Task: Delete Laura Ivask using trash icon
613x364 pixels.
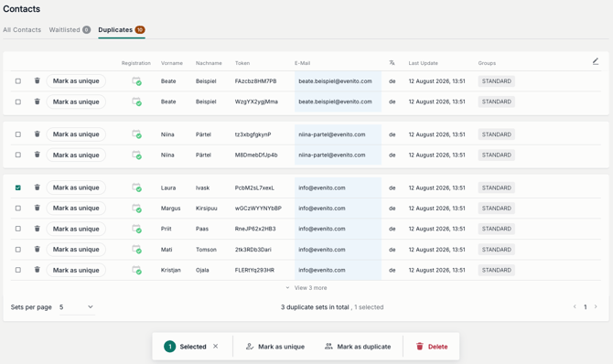Action: click(x=38, y=187)
